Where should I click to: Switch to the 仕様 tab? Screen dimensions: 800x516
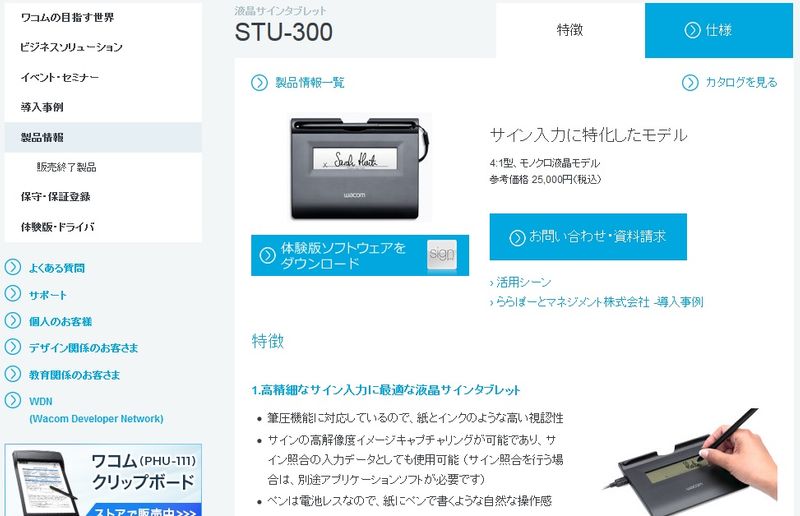click(x=718, y=30)
